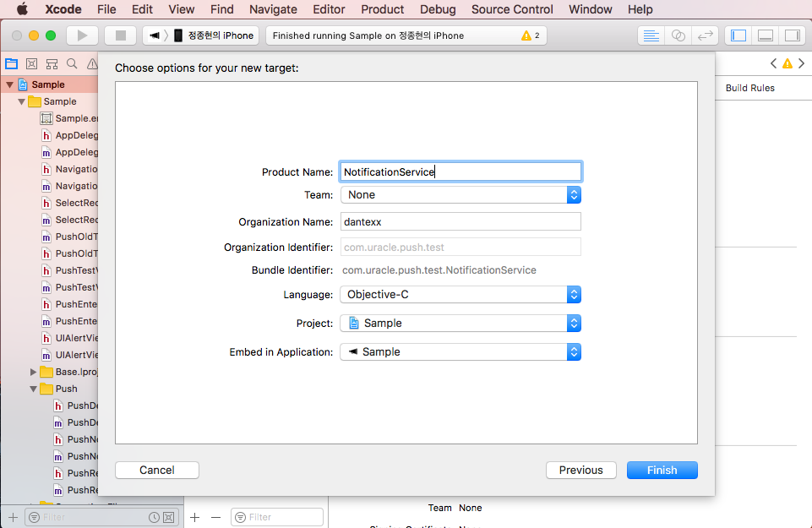Show the Version editor
Screen dimensions: 812x528
click(x=706, y=35)
